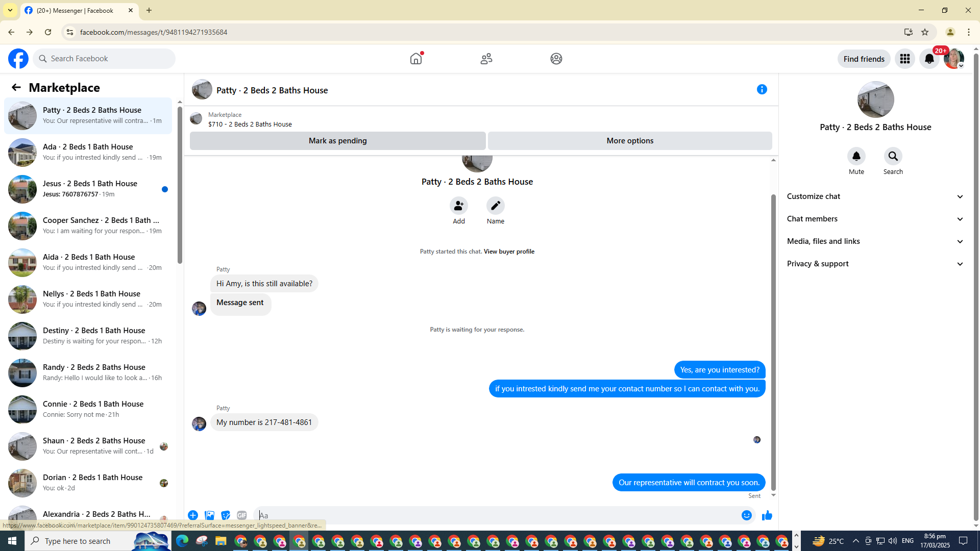
Task: Attach a photo to the message
Action: (209, 515)
